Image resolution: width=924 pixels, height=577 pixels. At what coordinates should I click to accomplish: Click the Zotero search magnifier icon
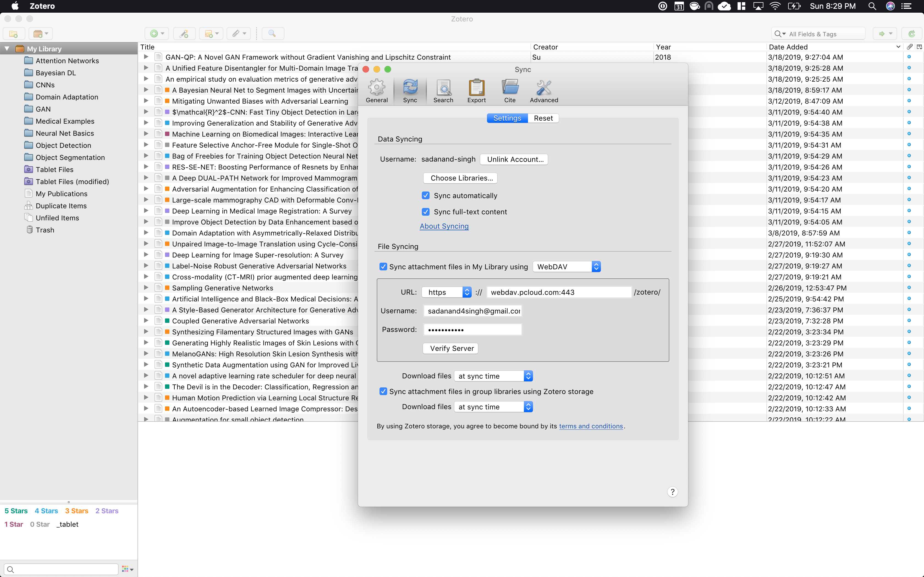click(272, 33)
